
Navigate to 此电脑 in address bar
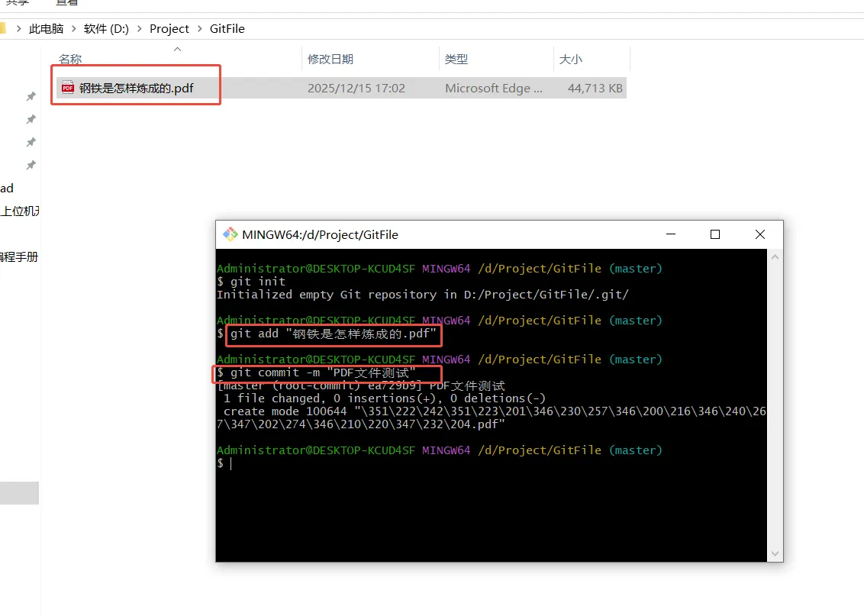pos(47,29)
